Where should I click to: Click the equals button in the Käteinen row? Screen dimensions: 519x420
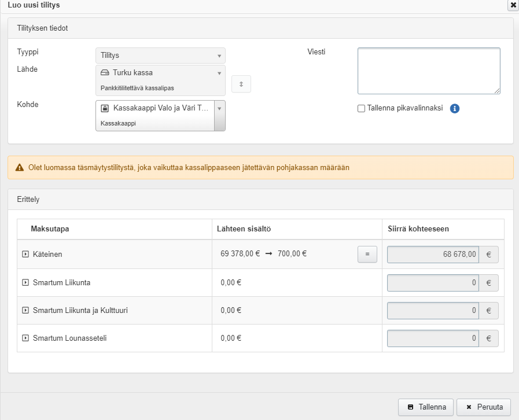pyautogui.click(x=367, y=255)
